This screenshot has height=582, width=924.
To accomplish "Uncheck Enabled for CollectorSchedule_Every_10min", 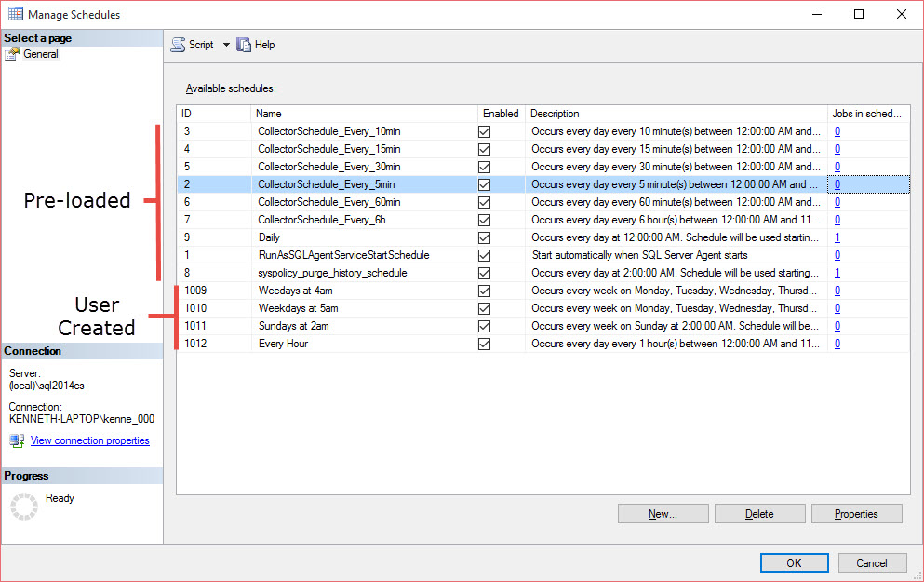I will point(484,131).
